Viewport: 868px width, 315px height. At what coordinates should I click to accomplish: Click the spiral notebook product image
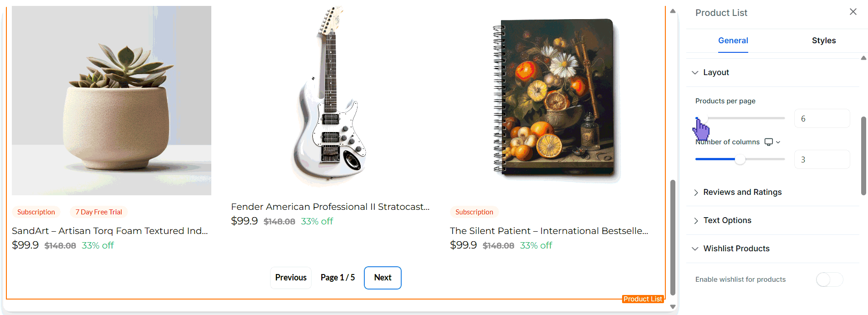556,98
